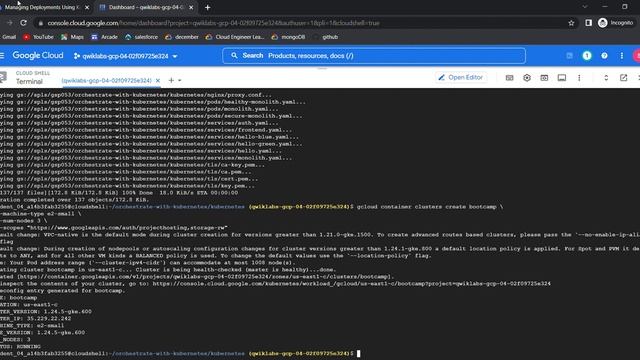Click the terminal command prompt cursor
Image resolution: width=640 pixels, height=360 pixels.
359,353
